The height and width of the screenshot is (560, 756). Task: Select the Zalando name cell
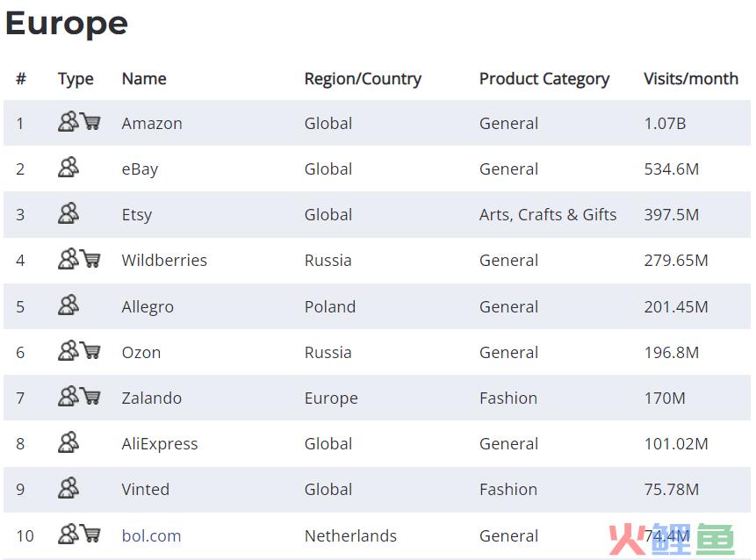coord(151,398)
